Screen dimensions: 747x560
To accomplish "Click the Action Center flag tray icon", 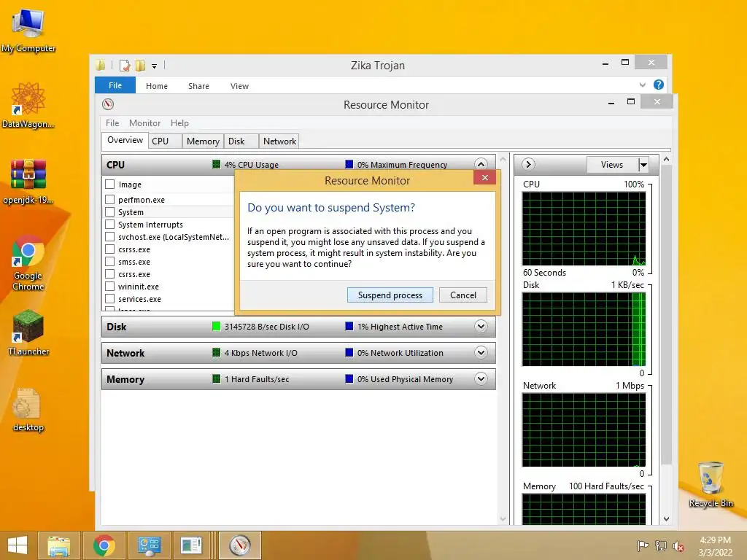I will tap(643, 545).
